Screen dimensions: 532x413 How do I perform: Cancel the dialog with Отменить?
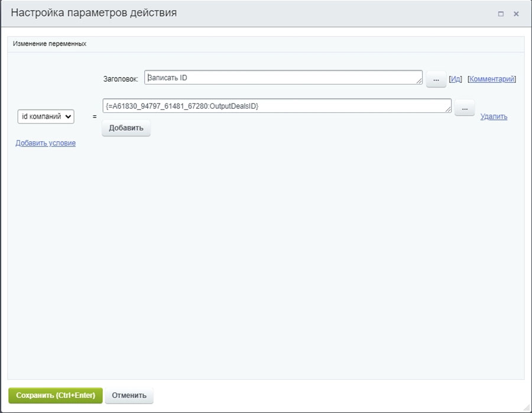pyautogui.click(x=129, y=395)
